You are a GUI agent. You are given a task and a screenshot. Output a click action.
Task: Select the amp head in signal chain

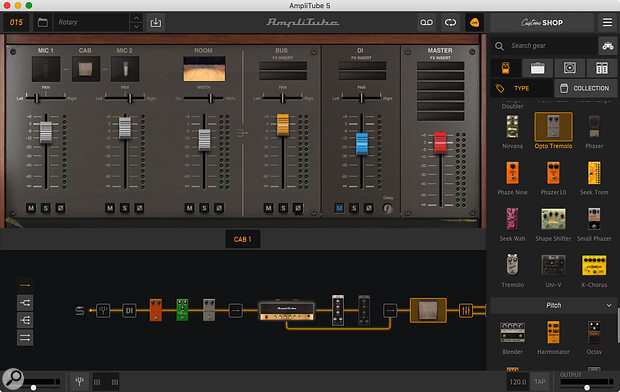[x=287, y=310]
